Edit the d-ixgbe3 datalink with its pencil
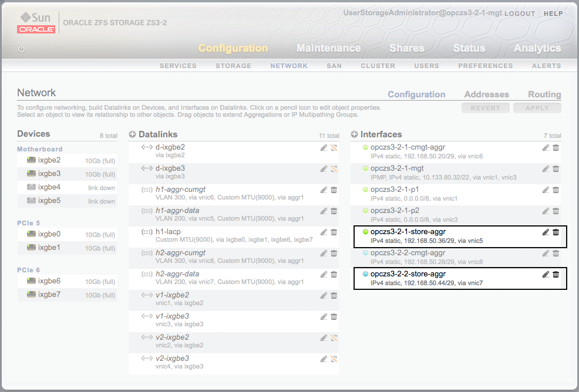Viewport: 579px width, 392px height. [x=324, y=168]
